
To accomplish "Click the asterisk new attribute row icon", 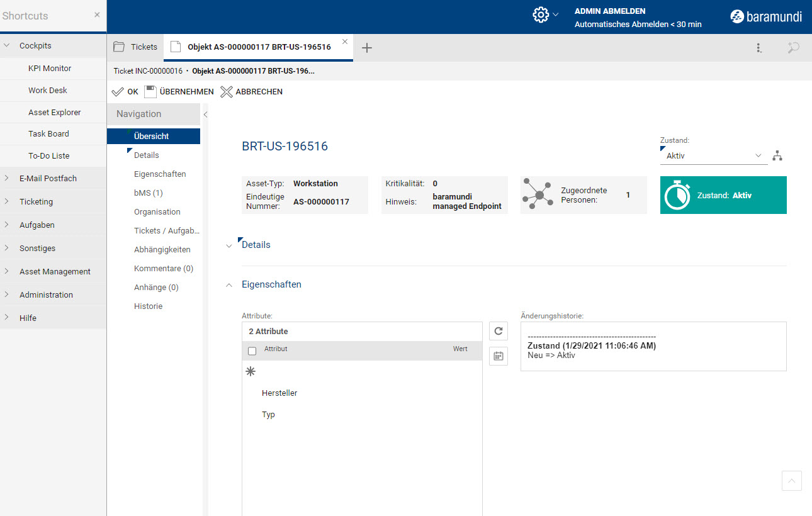I will [x=251, y=372].
